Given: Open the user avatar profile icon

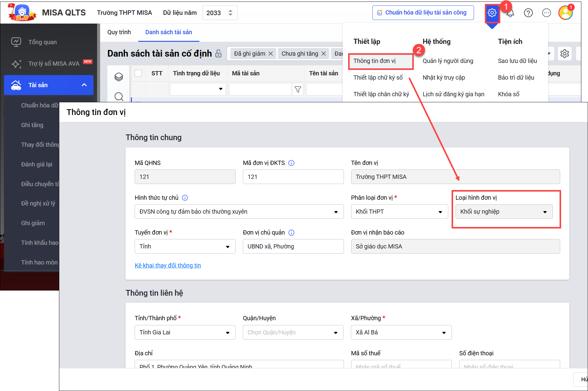Looking at the screenshot, I should (x=565, y=13).
